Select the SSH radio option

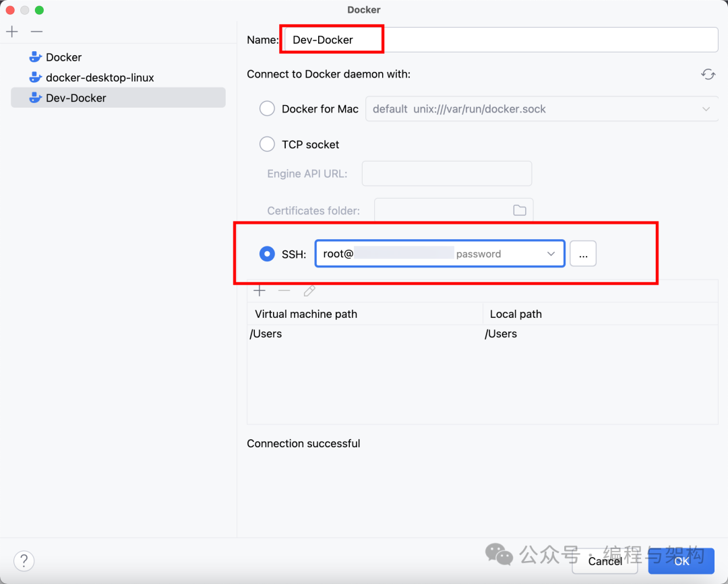tap(267, 254)
